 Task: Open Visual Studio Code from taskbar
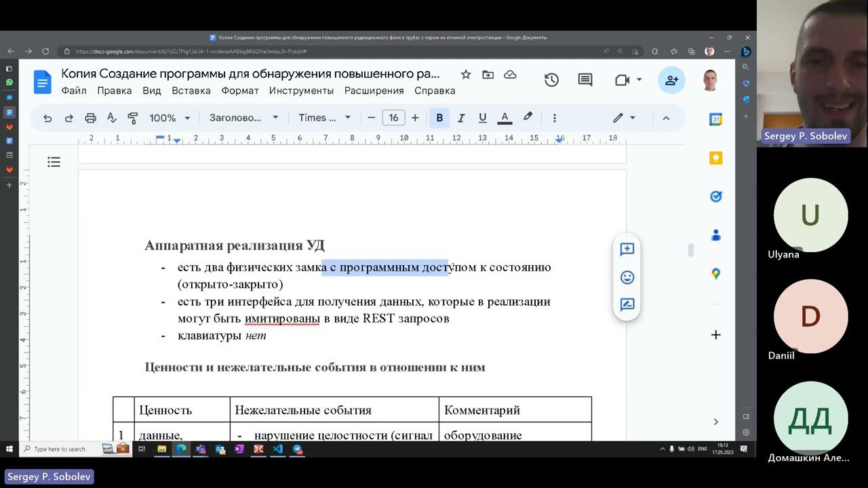click(x=278, y=449)
